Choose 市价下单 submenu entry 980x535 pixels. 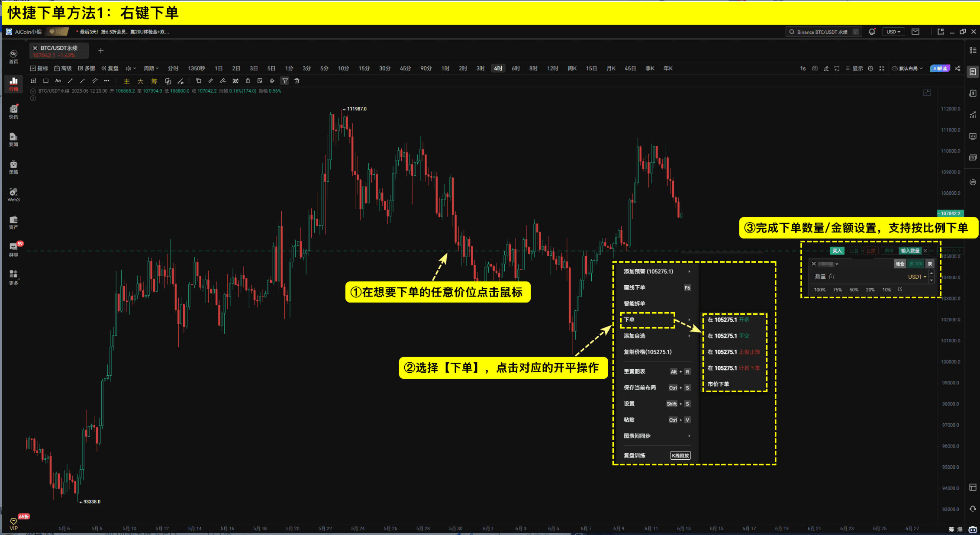734,384
